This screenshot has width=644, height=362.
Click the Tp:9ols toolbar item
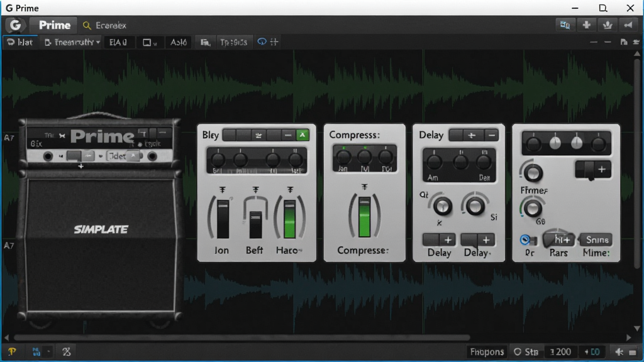click(234, 42)
